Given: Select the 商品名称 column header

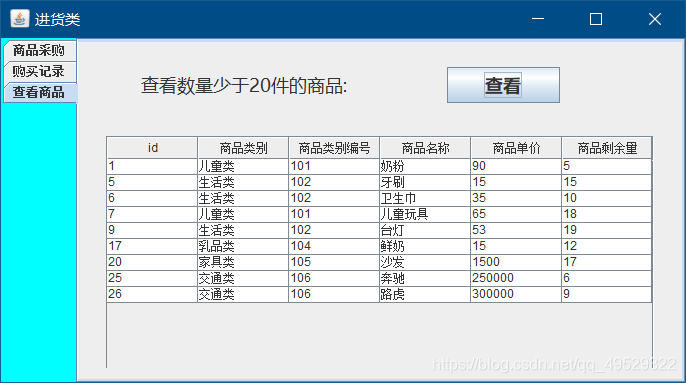Looking at the screenshot, I should 425,148.
